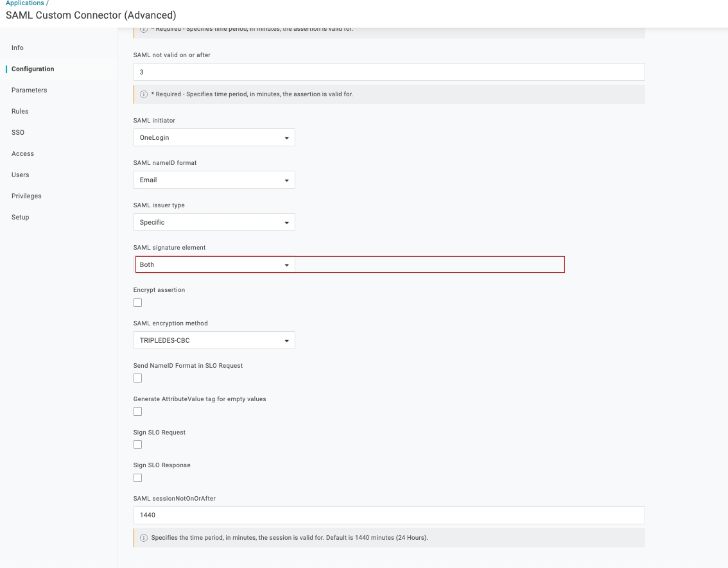Viewport: 728px width, 568px height.
Task: Click info icon in sessionNotOnOrAfter hint
Action: coord(144,538)
